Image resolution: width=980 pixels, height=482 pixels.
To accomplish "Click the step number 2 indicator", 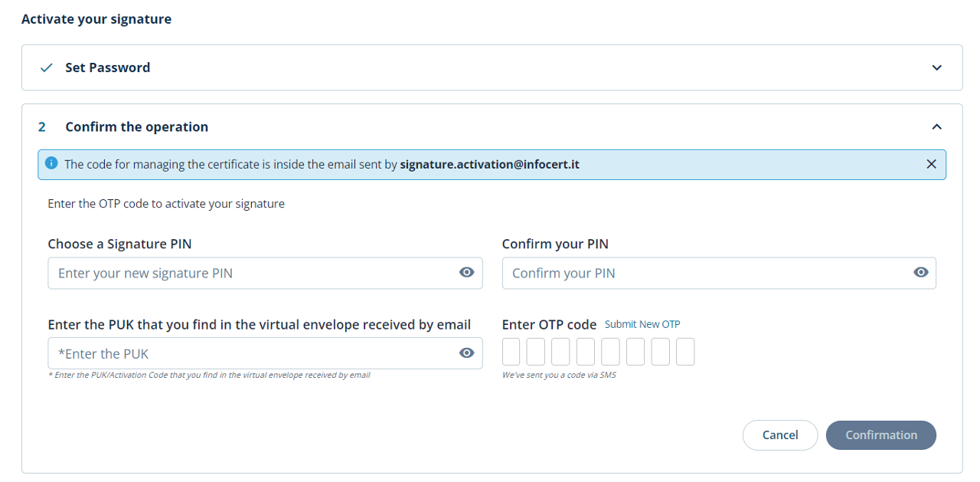I will [x=42, y=126].
